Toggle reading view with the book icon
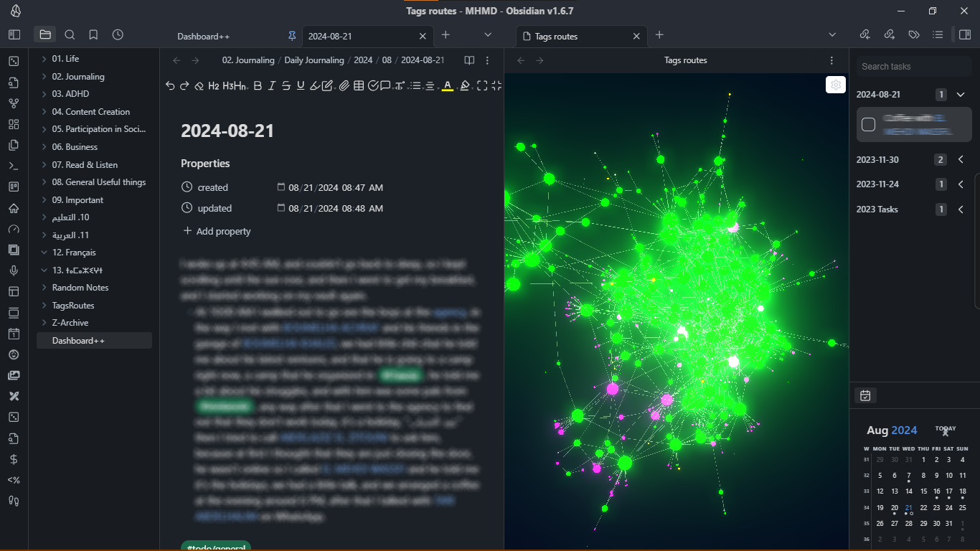 pos(469,60)
